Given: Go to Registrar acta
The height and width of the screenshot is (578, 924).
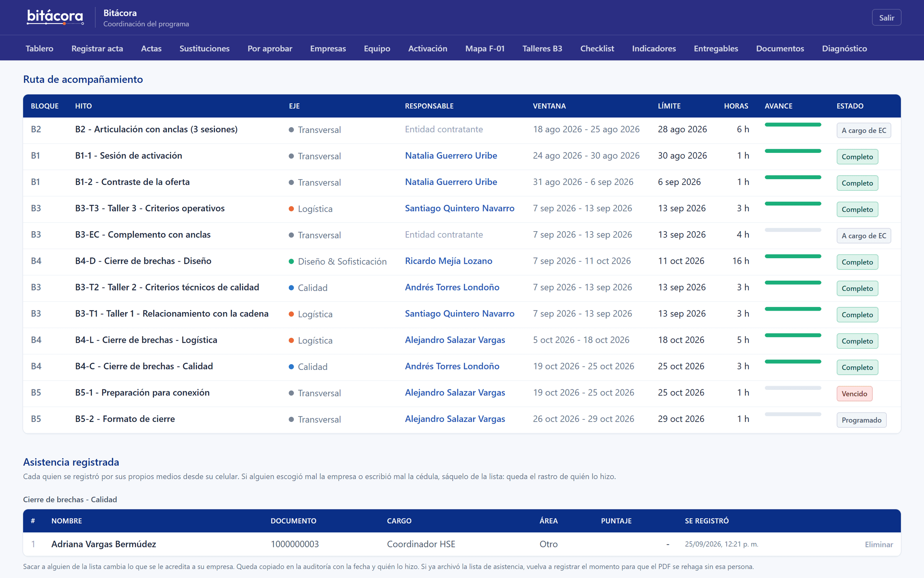Looking at the screenshot, I should 97,48.
